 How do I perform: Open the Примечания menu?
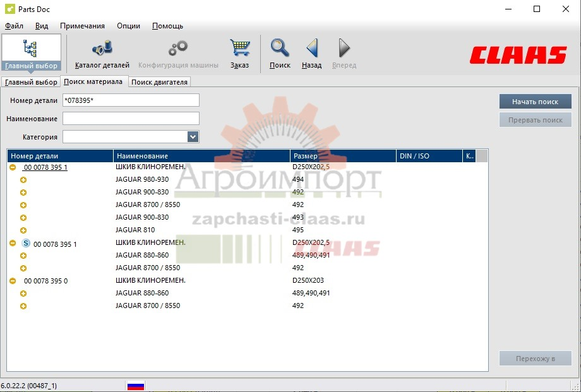click(82, 26)
